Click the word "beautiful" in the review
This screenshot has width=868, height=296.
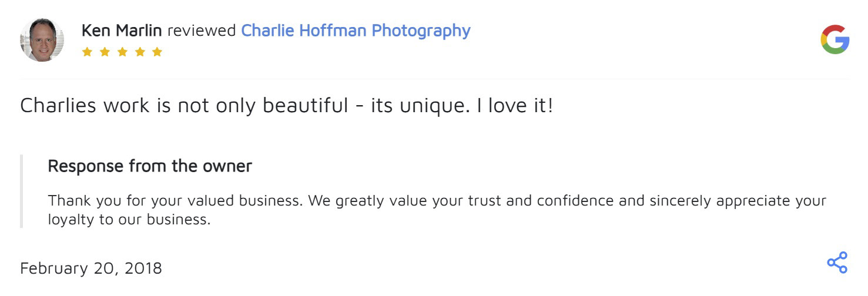[305, 106]
